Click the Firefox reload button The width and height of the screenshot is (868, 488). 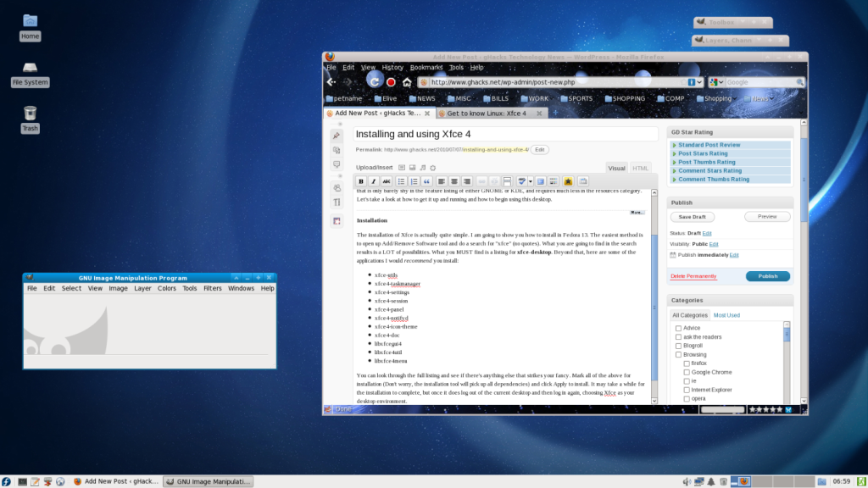pyautogui.click(x=374, y=81)
